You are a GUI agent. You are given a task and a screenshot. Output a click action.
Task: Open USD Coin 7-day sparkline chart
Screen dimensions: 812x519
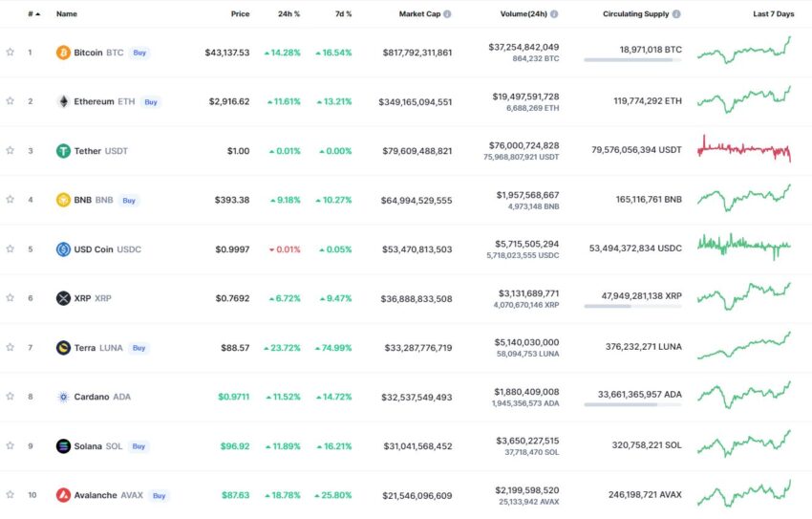(744, 247)
